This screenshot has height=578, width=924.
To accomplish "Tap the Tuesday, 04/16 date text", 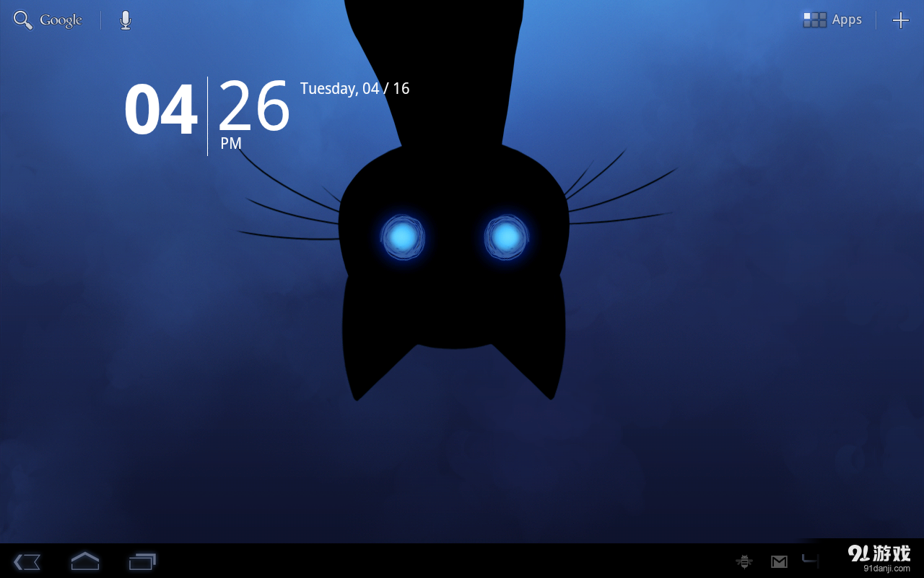I will [354, 88].
